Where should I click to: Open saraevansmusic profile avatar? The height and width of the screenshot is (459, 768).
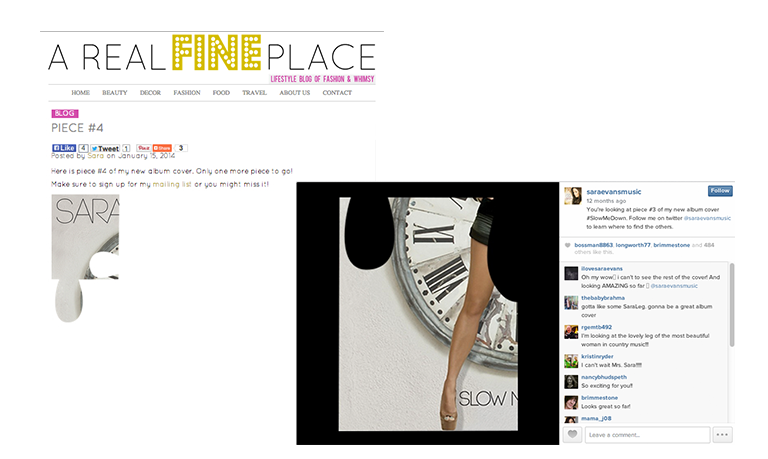point(573,195)
